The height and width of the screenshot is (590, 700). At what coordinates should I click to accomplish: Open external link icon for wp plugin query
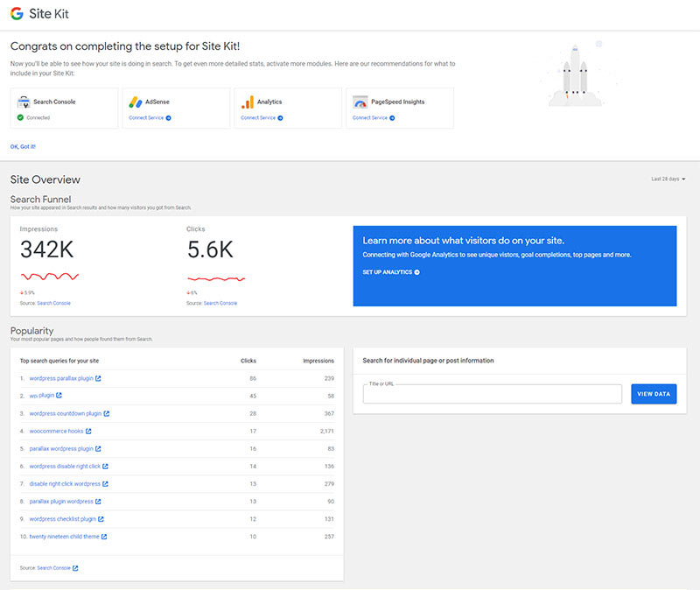pos(59,396)
